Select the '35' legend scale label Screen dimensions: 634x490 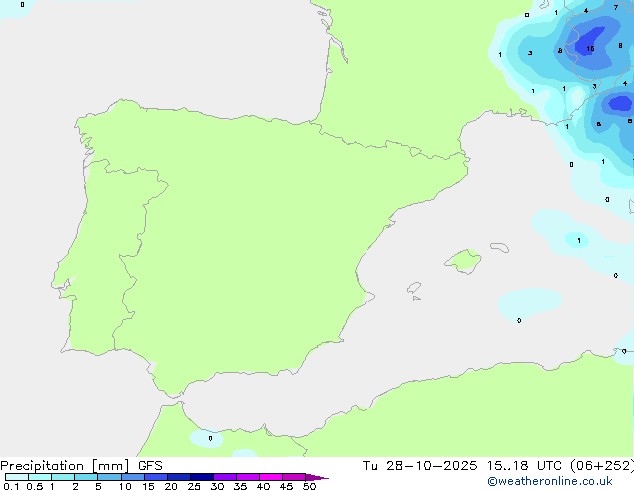point(240,486)
